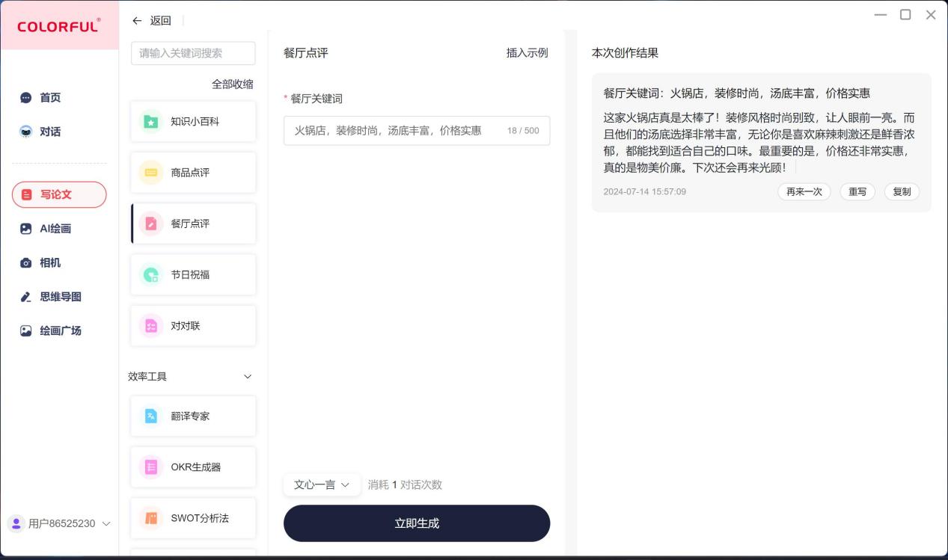Open the 对话 chat robot icon
This screenshot has width=948, height=560.
point(26,132)
